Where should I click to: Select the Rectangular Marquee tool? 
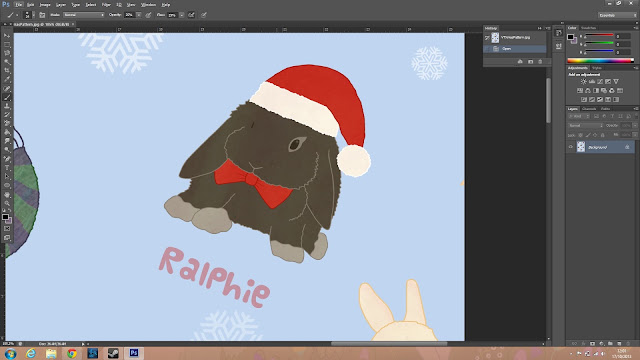[x=7, y=44]
